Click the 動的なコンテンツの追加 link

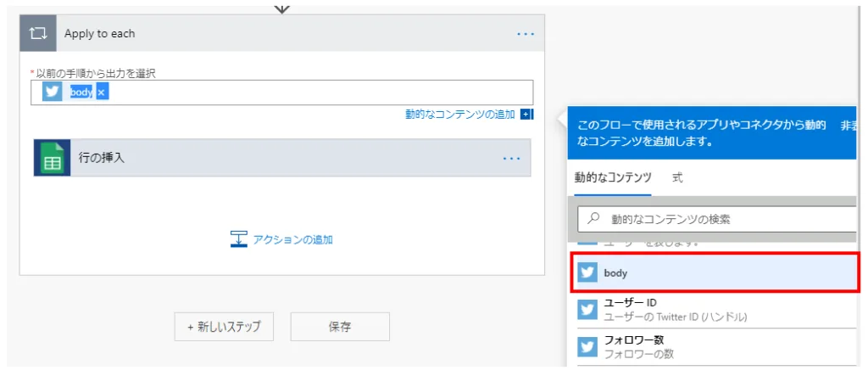460,115
